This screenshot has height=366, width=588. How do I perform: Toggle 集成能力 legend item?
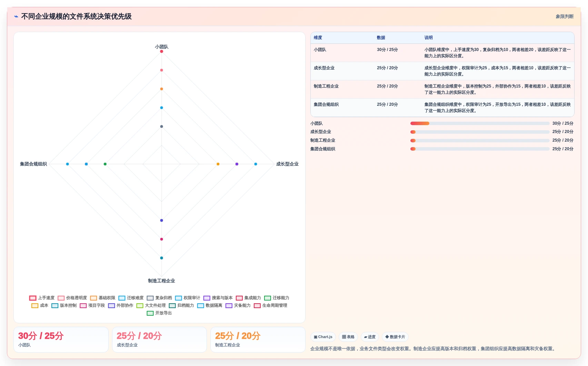[248, 298]
